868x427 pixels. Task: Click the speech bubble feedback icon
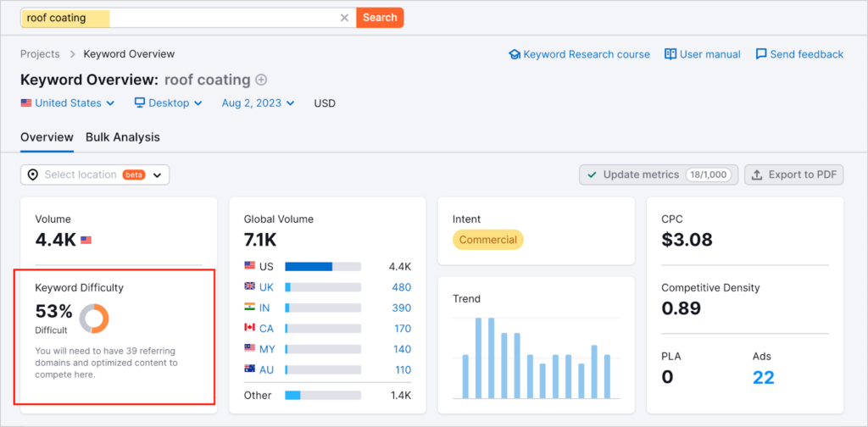tap(761, 54)
